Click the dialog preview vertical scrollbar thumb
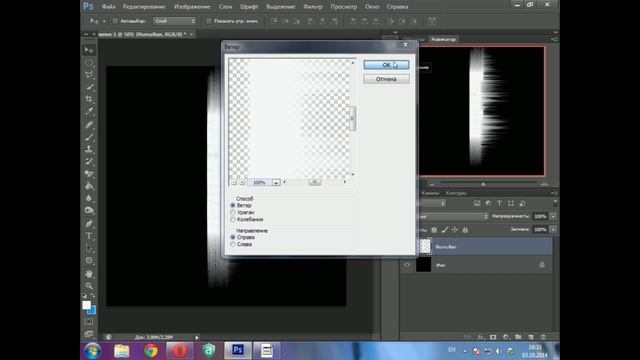The width and height of the screenshot is (640, 360). [x=353, y=118]
